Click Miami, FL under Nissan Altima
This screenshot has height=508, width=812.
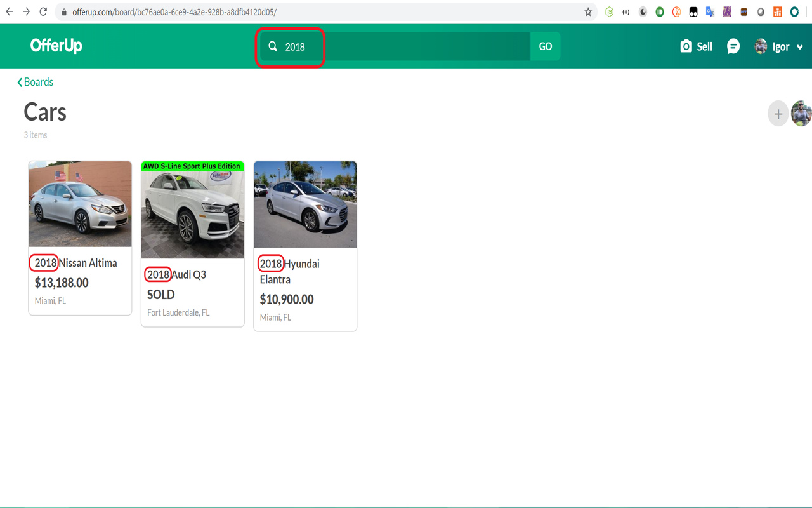click(x=50, y=301)
